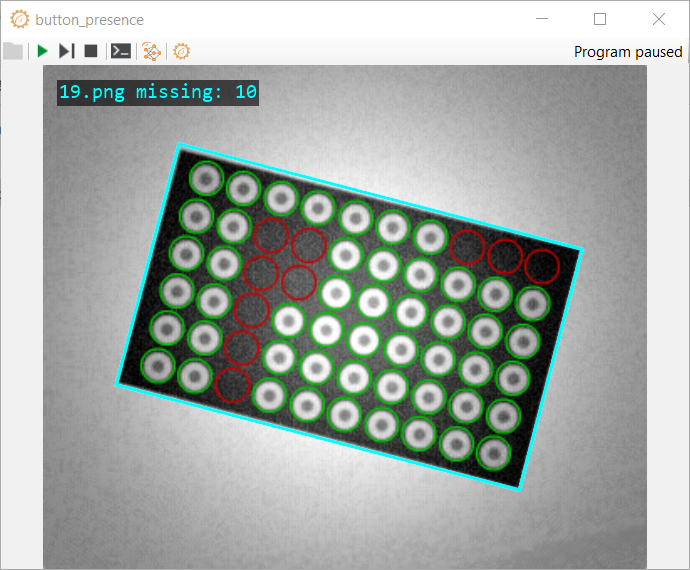Select the lowest red circle on the tray
Viewport: 690px width, 570px height.
[x=232, y=384]
